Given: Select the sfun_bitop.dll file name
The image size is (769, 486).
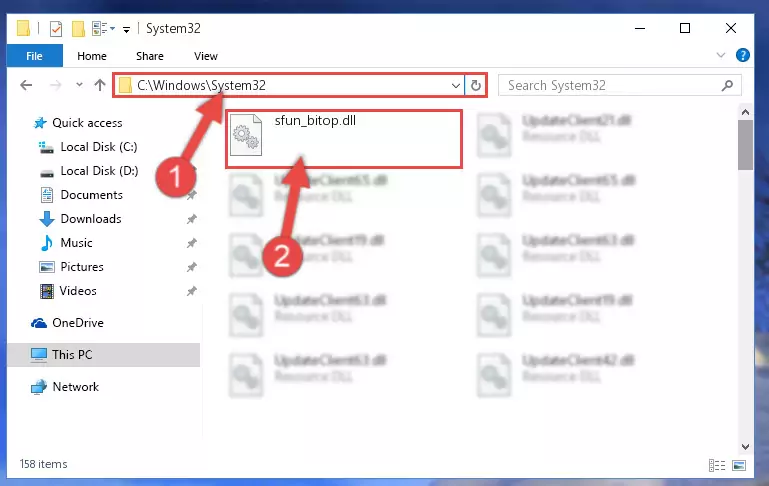Looking at the screenshot, I should [315, 121].
